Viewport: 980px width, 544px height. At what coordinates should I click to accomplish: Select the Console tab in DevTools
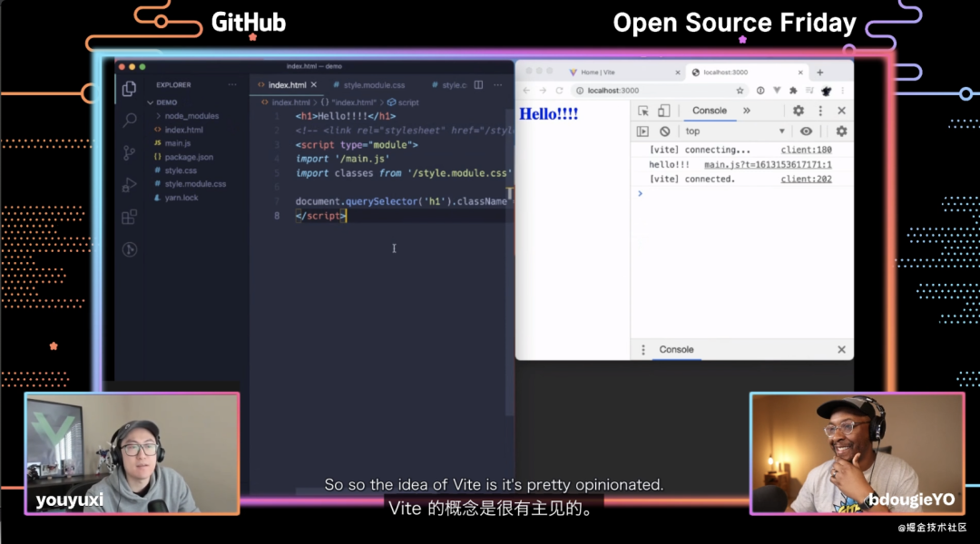click(x=710, y=111)
